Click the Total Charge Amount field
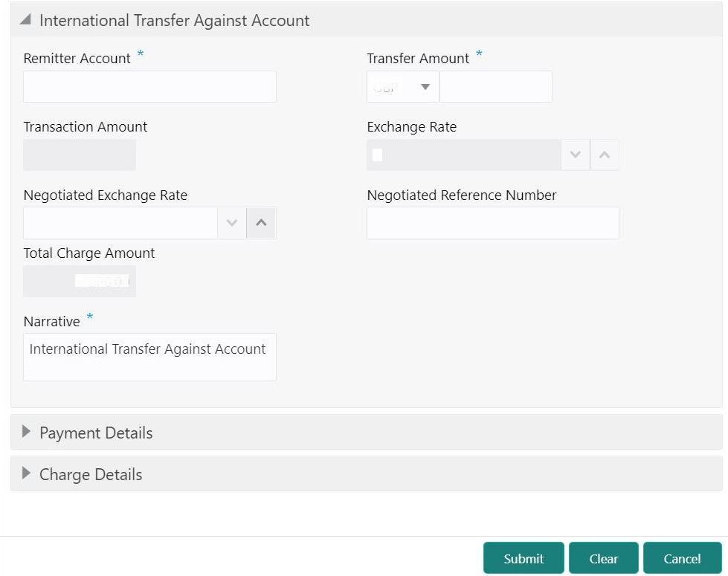Viewport: 728px width, 576px height. click(80, 281)
